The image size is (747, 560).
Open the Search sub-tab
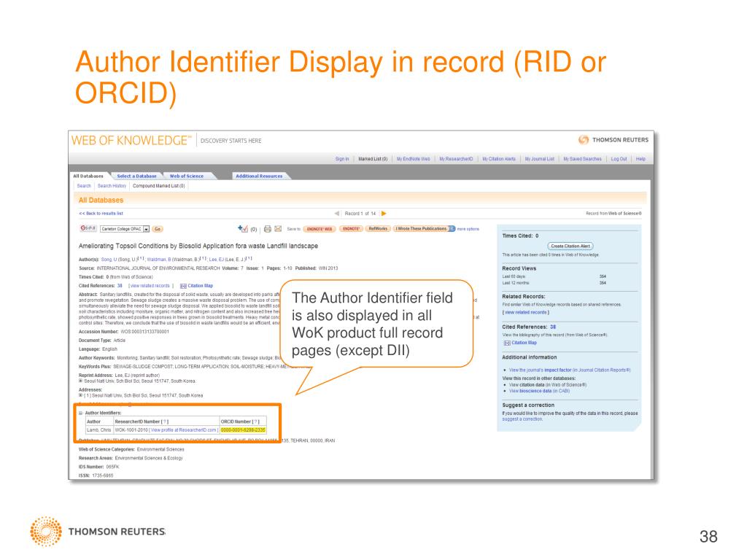click(x=84, y=186)
